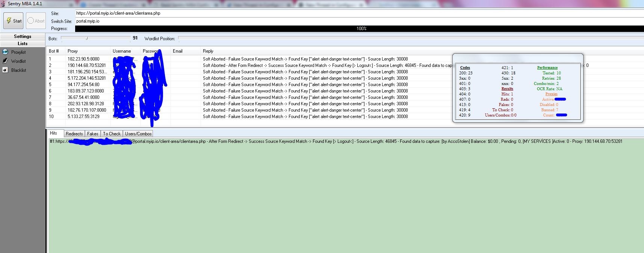Click the Abort button
This screenshot has width=644, height=253.
[x=36, y=21]
